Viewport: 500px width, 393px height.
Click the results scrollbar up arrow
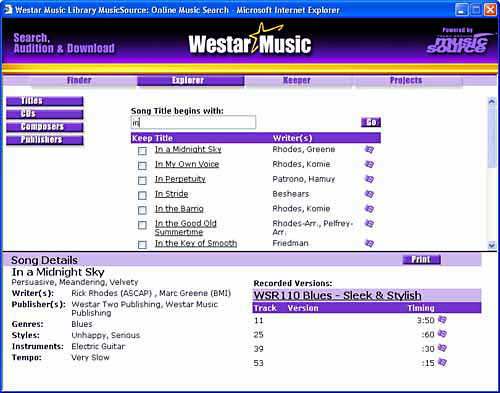coord(492,101)
